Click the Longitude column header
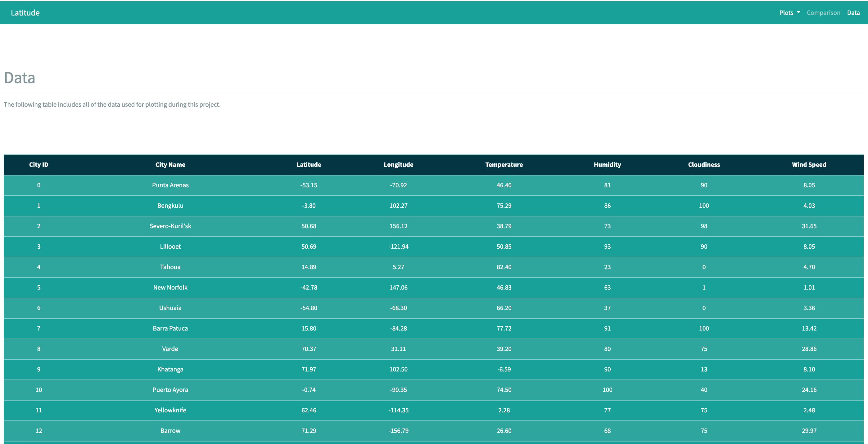Viewport: 868px width, 444px height. pyautogui.click(x=398, y=165)
